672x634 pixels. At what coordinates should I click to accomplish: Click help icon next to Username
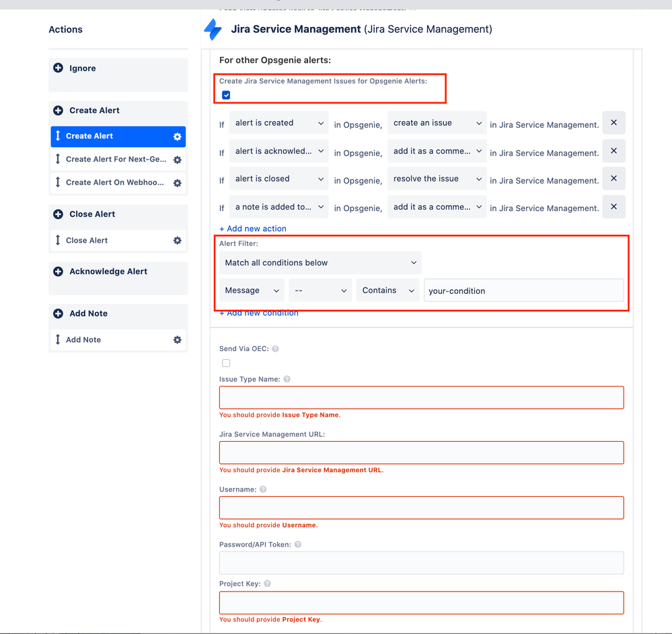[x=263, y=489]
